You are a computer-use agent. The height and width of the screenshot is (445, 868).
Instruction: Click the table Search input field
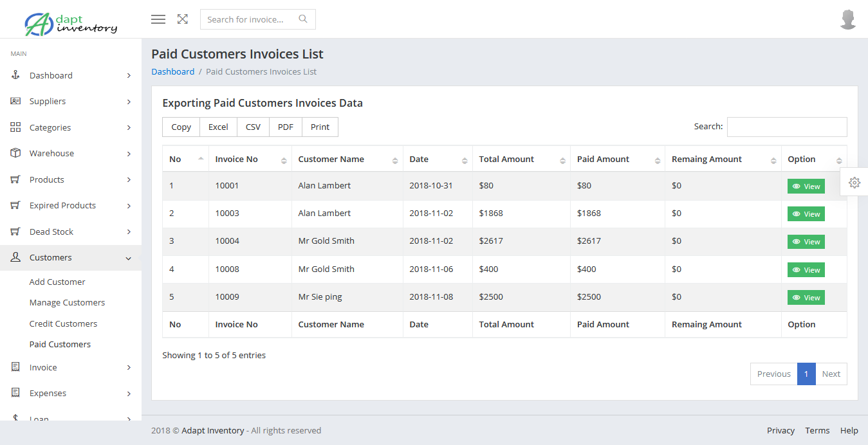[786, 127]
